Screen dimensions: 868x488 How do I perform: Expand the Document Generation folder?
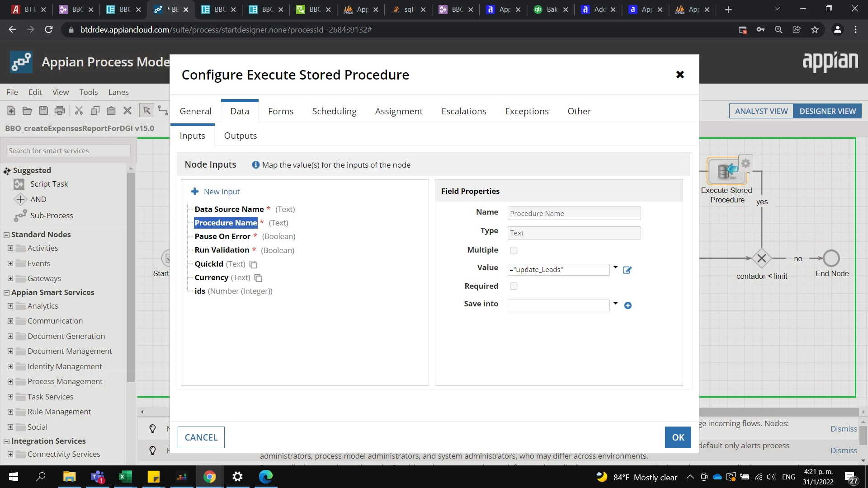point(10,336)
